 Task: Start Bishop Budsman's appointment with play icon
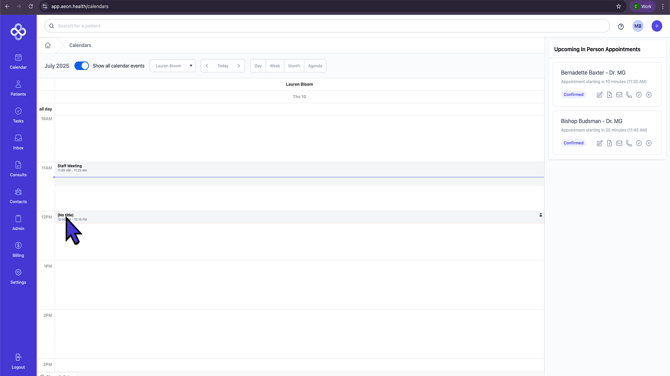[x=649, y=143]
